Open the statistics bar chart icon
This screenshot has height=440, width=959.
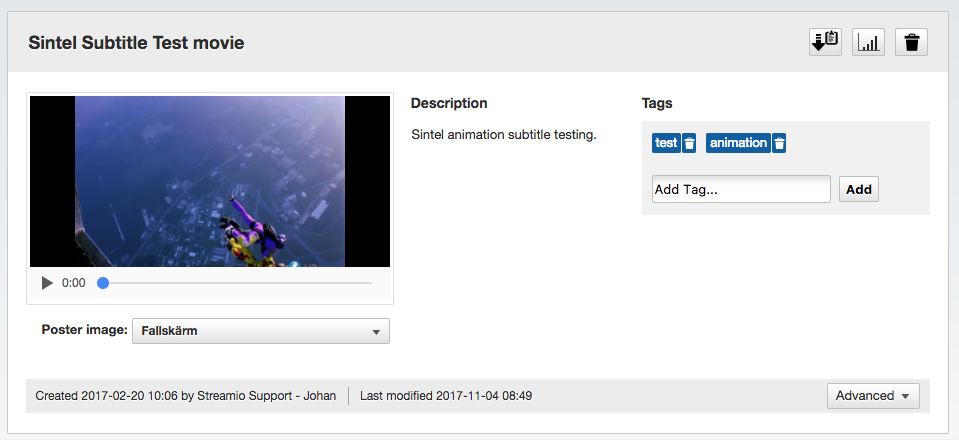[x=868, y=42]
